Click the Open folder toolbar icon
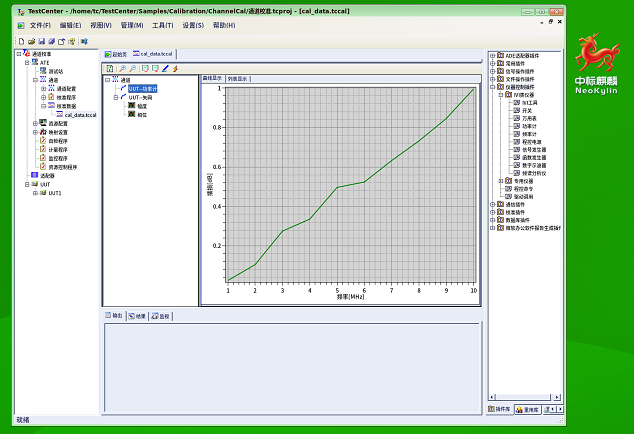The width and height of the screenshot is (634, 434). point(30,41)
